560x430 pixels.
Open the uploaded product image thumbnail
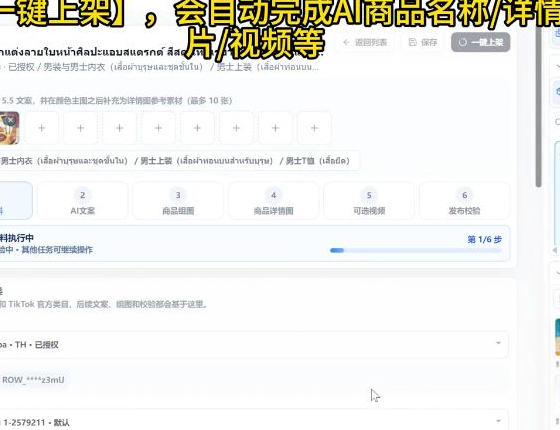[8, 128]
